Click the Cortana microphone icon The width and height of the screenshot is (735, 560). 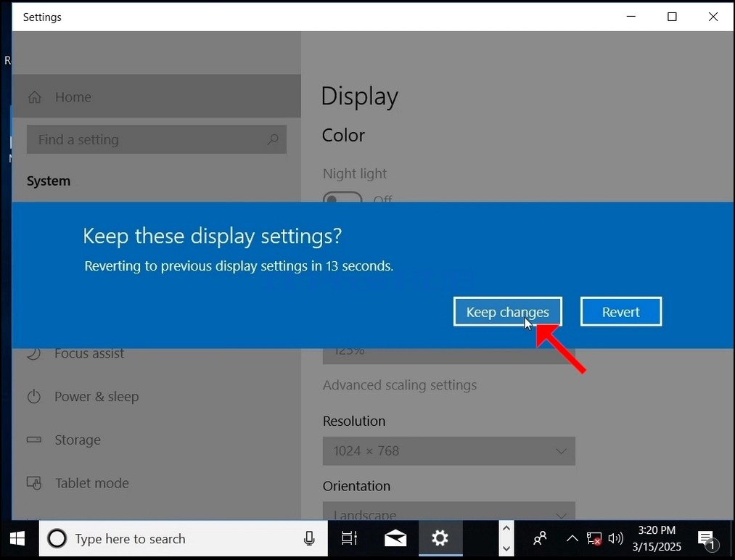(x=309, y=538)
